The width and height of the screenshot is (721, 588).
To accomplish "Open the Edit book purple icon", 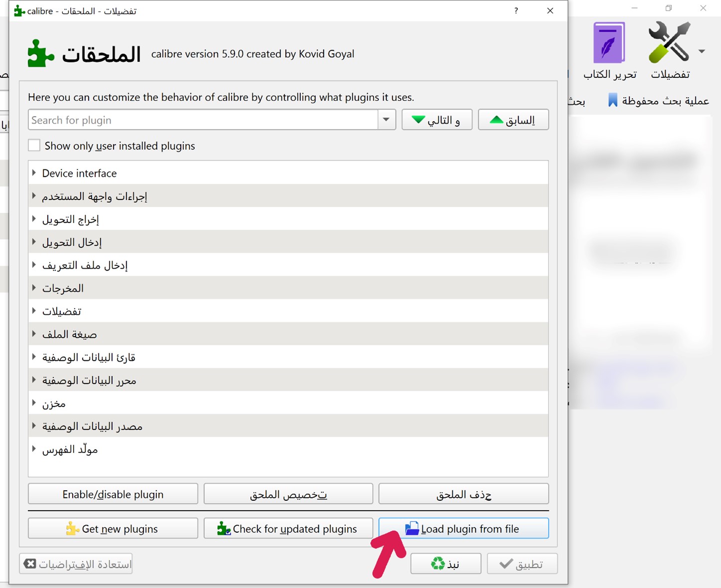I will (x=609, y=43).
